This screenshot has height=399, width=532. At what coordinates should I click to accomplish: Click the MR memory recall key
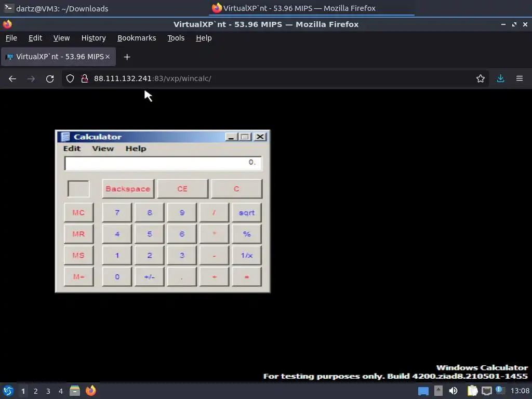[79, 234]
